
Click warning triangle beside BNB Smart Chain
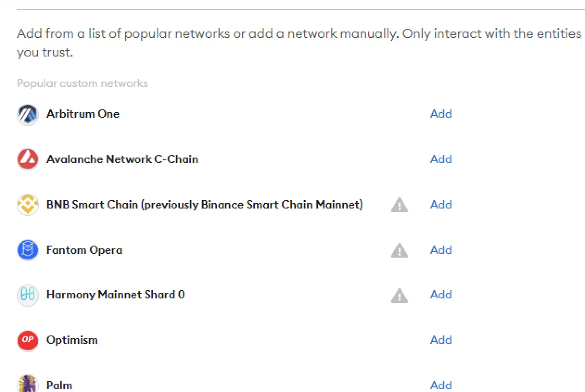pos(399,205)
